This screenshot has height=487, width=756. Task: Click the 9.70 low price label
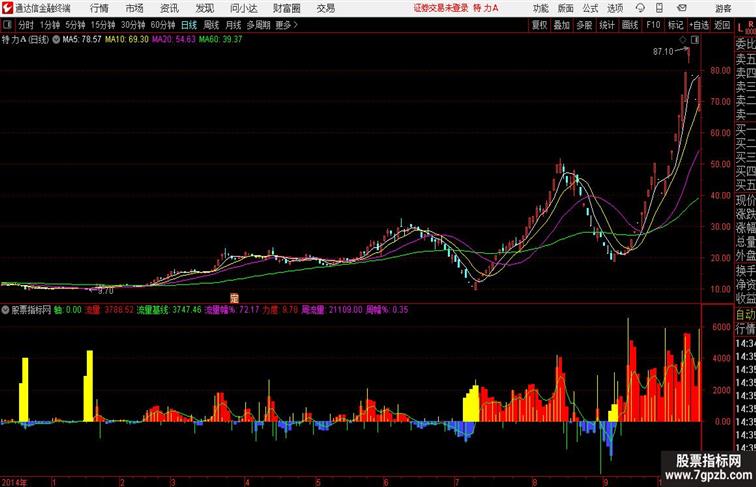pyautogui.click(x=106, y=291)
